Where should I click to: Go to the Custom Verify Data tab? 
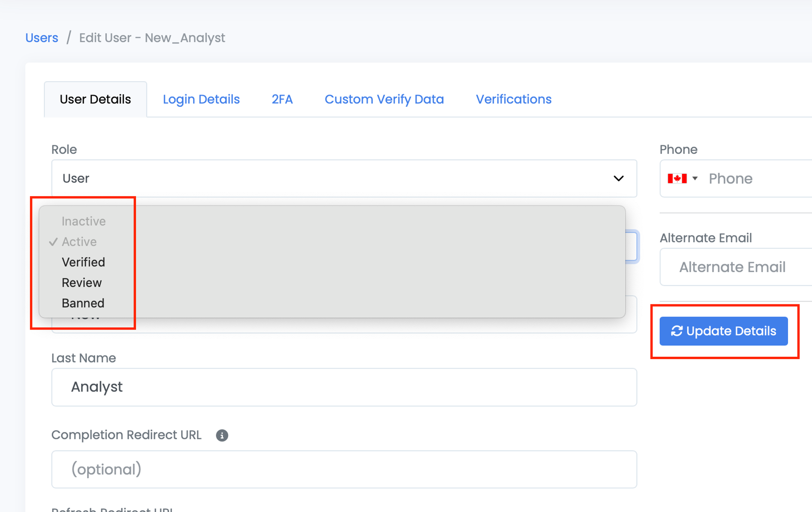(x=384, y=99)
